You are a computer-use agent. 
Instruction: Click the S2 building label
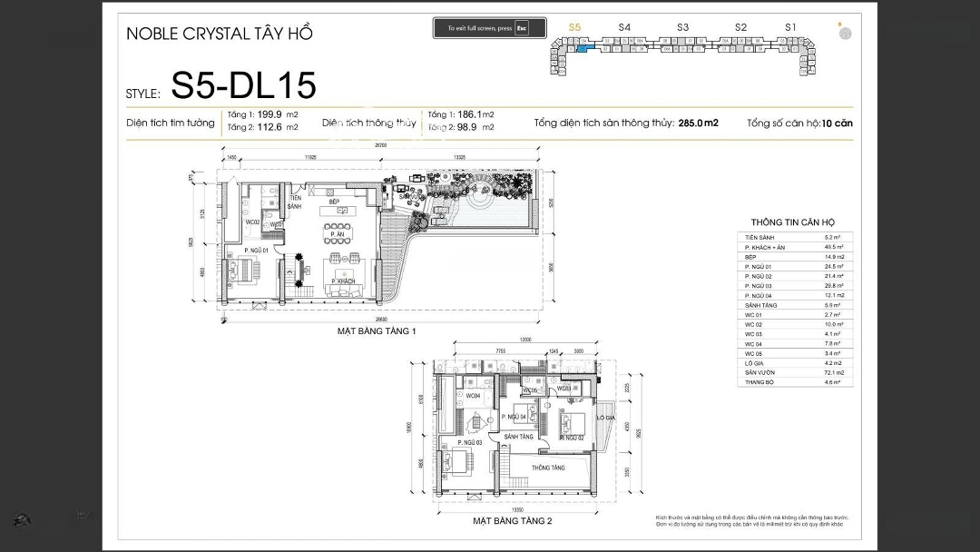tap(740, 27)
